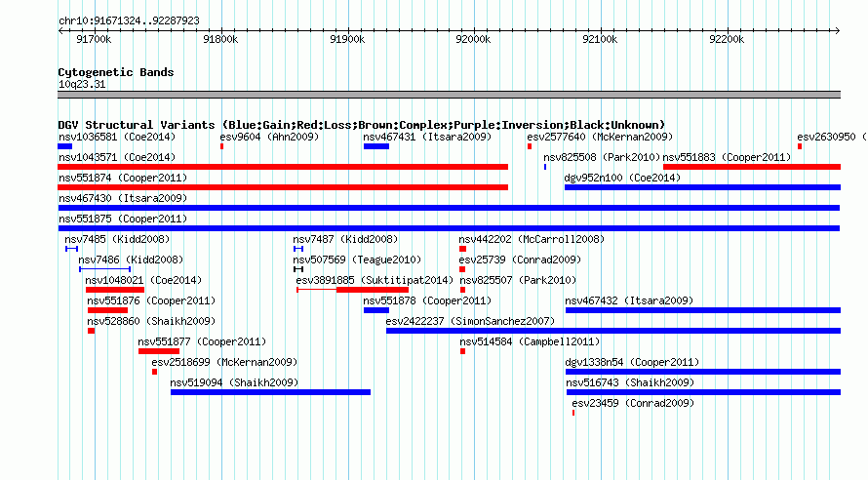Click the Cytogenetic Bands track title
868x480 pixels.
(x=116, y=72)
